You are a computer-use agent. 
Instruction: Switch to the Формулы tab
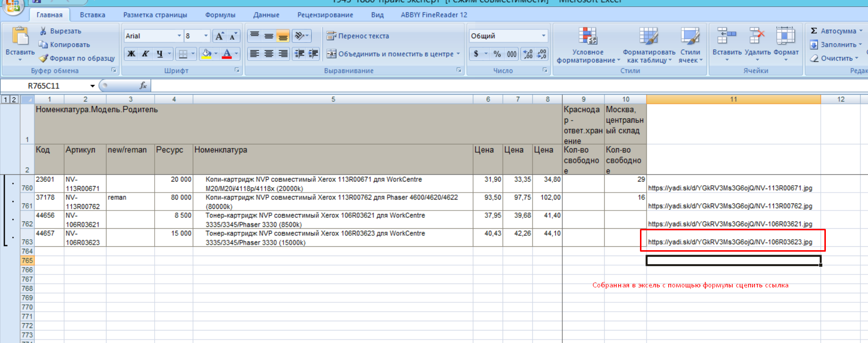[220, 15]
